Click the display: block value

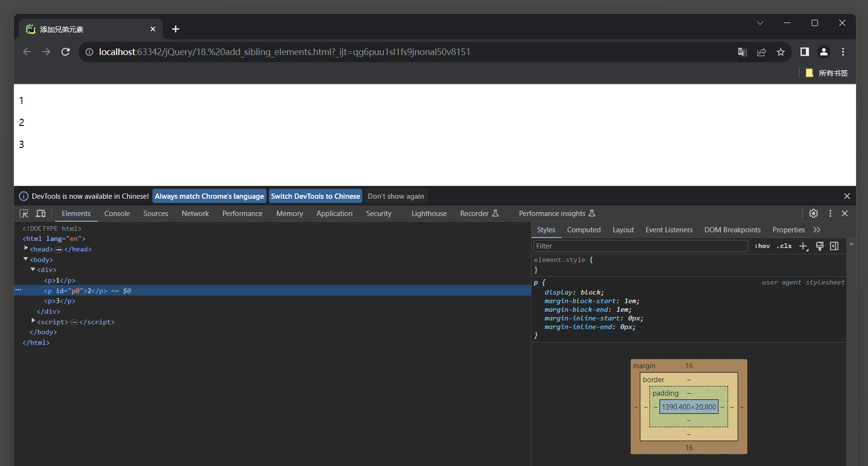click(x=592, y=293)
